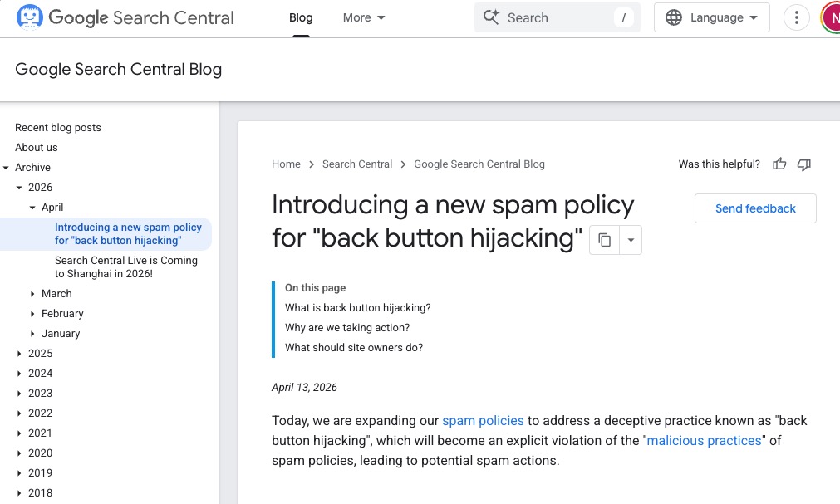Open the Search Central breadcrumb link
Image resolution: width=840 pixels, height=504 pixels.
point(357,164)
